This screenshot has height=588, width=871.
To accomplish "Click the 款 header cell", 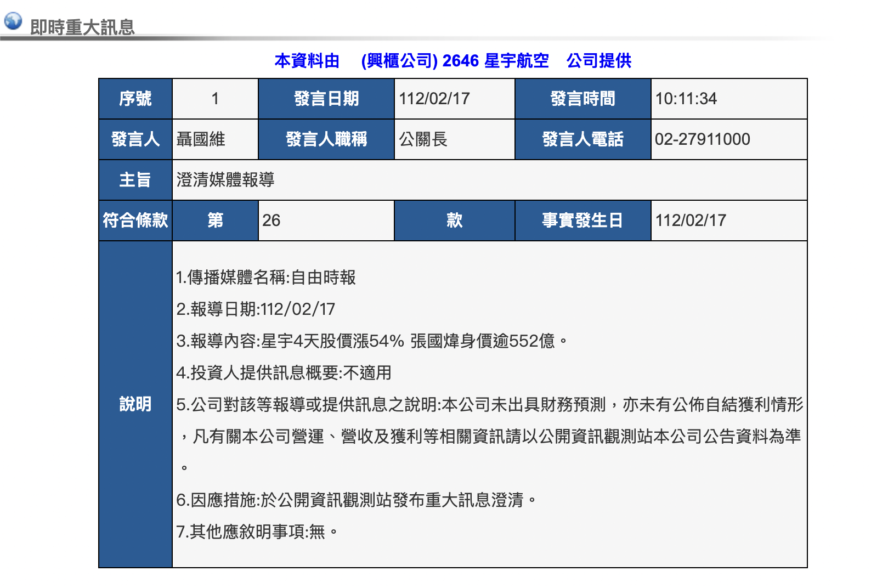I will coord(454,220).
